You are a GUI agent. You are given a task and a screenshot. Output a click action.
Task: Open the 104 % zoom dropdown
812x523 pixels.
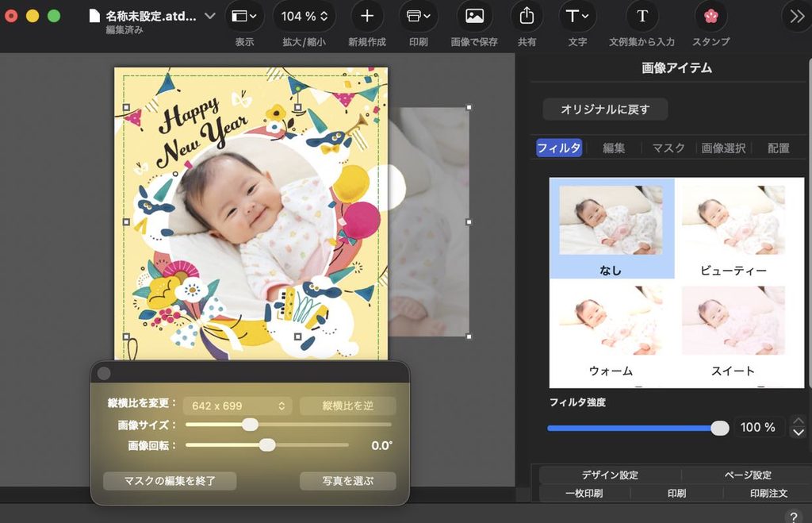[x=304, y=16]
